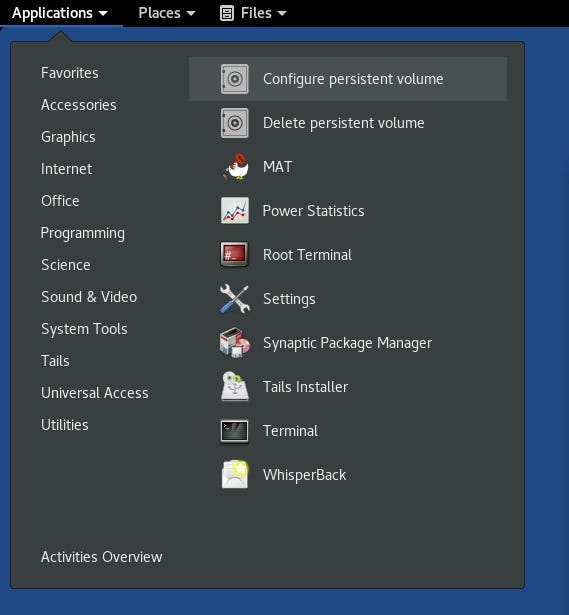Screen dimensions: 569x615
Task: Launch the 'Power Statistics' text entry
Action: [x=313, y=211]
